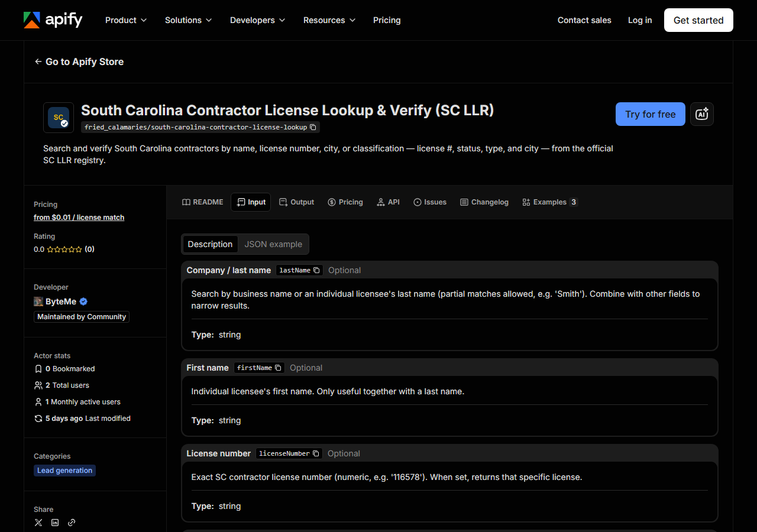Open the AI assistant icon button

[702, 114]
